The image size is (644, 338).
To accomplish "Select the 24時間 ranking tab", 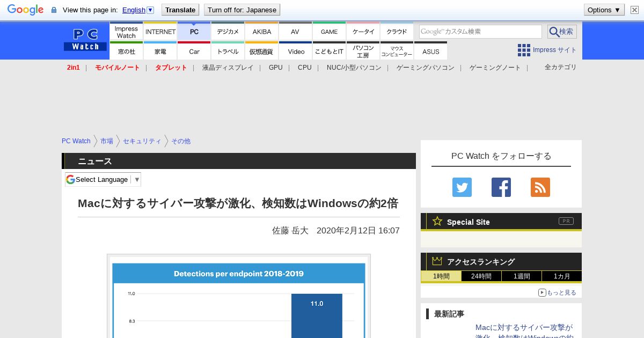I will (481, 276).
